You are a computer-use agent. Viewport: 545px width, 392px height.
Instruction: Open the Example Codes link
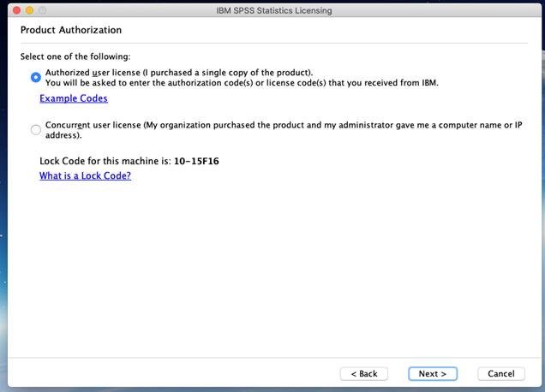74,98
